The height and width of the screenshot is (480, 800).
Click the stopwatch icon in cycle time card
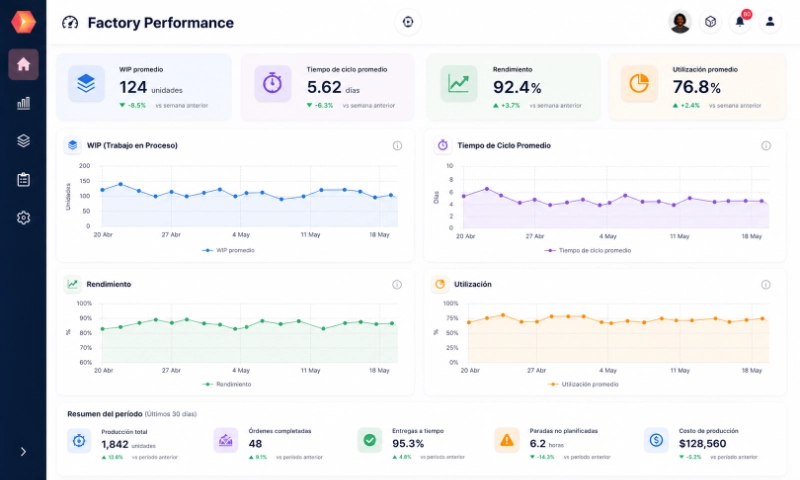point(272,83)
